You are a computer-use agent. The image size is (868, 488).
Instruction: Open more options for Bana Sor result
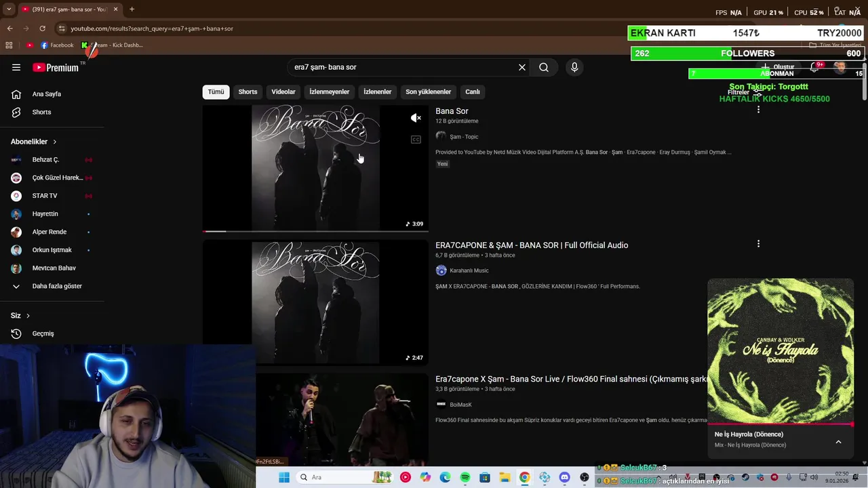tap(758, 109)
